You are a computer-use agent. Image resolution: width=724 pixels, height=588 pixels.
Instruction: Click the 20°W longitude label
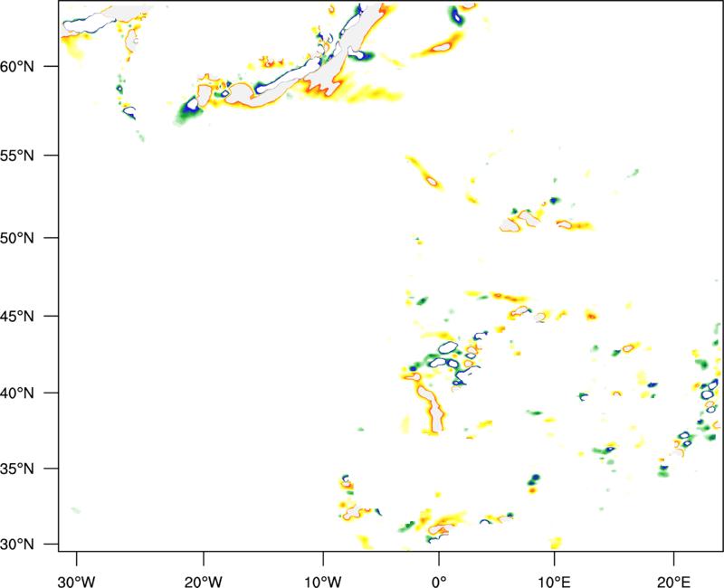coord(203,582)
